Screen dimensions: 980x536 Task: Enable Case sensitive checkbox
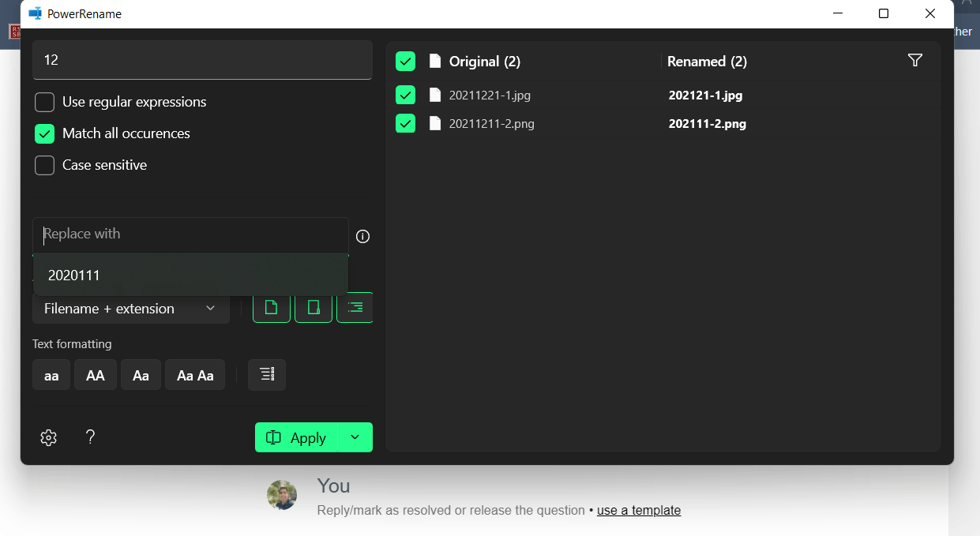coord(44,165)
